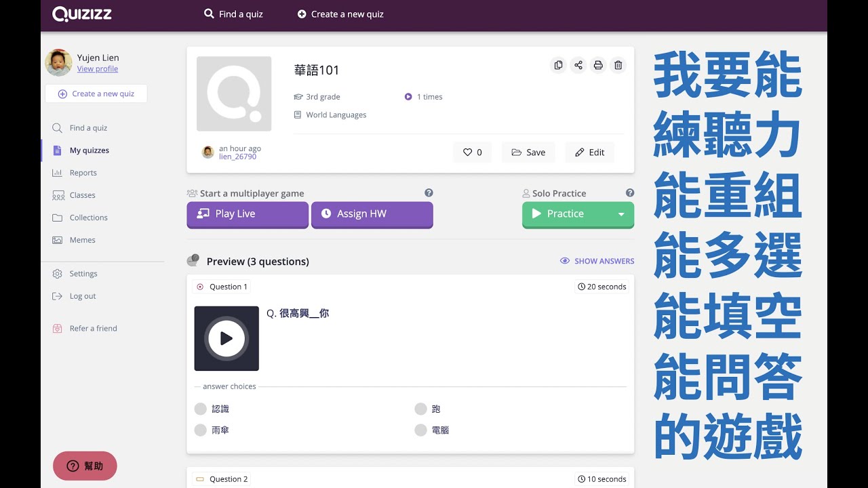
Task: Click the duplicate quiz icon
Action: (558, 65)
